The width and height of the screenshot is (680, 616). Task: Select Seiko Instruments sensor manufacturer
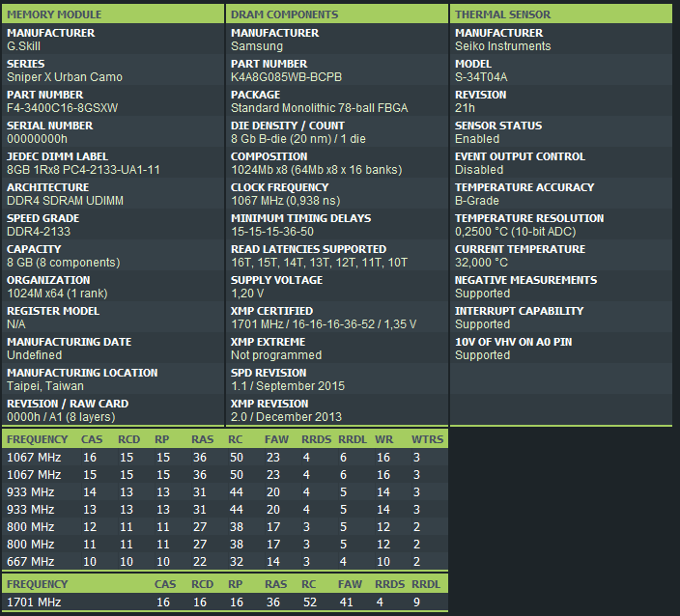pyautogui.click(x=502, y=46)
